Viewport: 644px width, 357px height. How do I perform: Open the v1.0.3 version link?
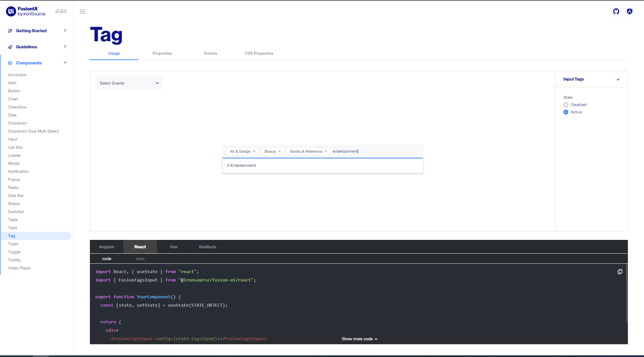coord(61,11)
